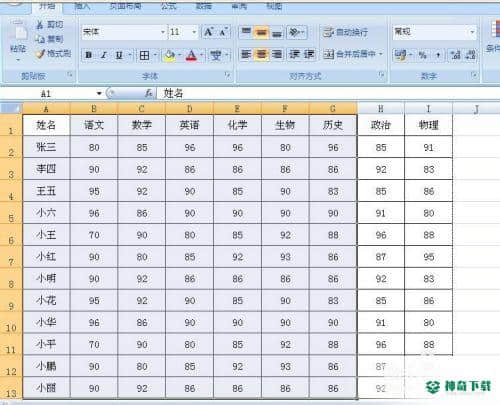Click the Increase Font Size icon
Image resolution: width=500 pixels, height=405 pixels.
pos(209,32)
